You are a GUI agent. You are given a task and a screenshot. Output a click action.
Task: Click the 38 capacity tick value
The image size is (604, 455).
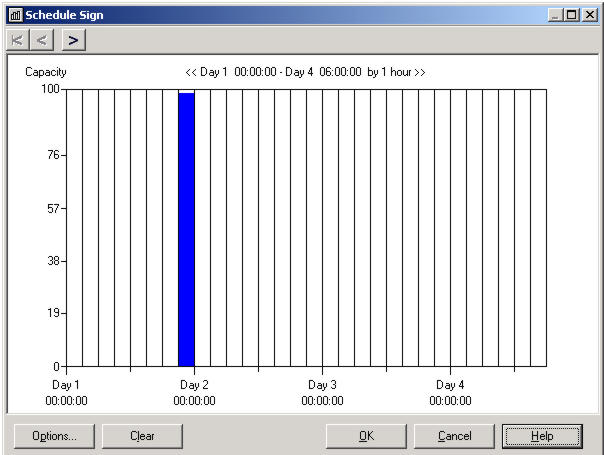click(54, 261)
